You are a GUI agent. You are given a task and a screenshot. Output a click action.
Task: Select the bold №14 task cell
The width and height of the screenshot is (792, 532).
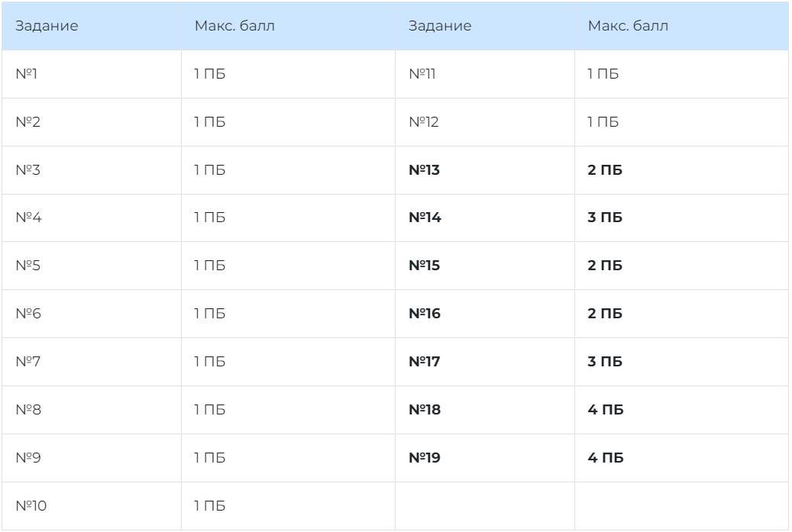tap(425, 218)
